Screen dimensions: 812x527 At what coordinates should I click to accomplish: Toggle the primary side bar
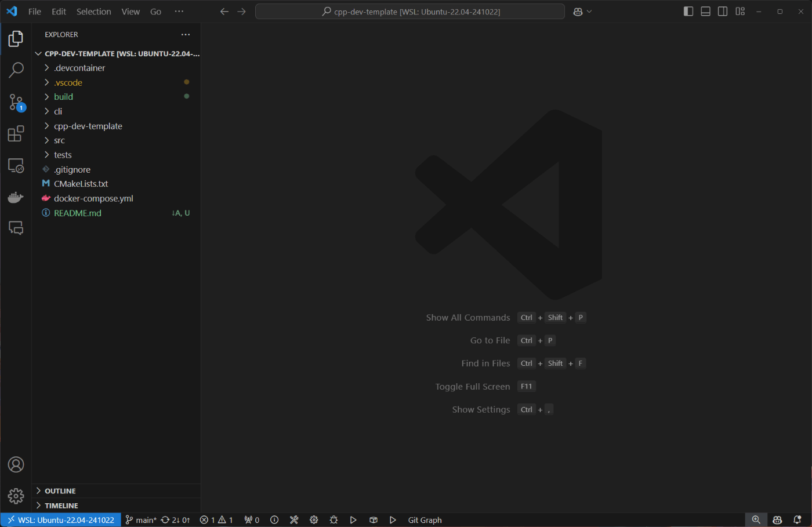[688, 12]
